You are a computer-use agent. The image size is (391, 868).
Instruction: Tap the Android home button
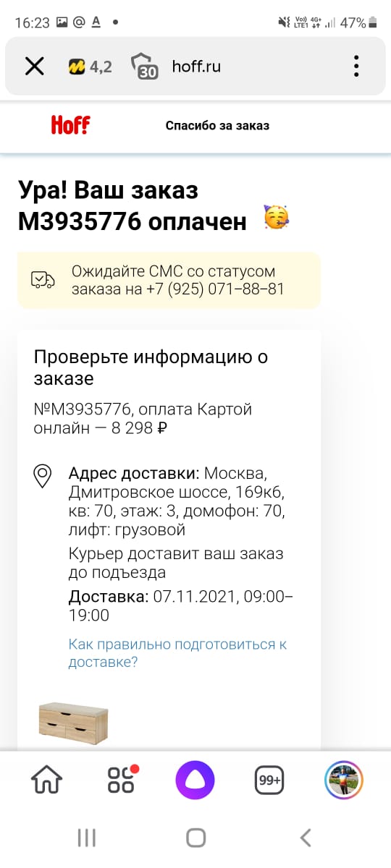(x=195, y=838)
